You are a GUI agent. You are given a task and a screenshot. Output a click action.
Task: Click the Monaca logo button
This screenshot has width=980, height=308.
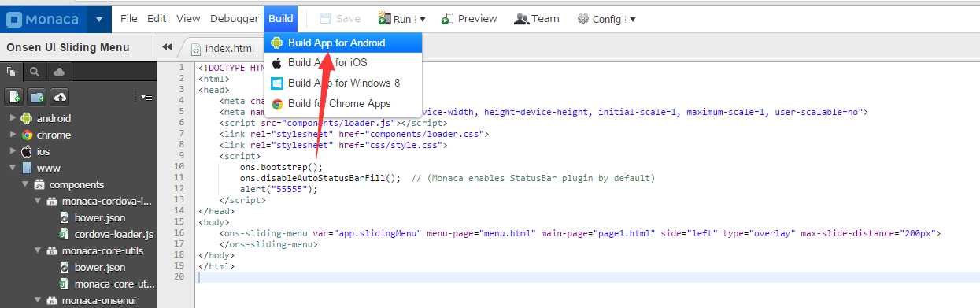click(44, 19)
